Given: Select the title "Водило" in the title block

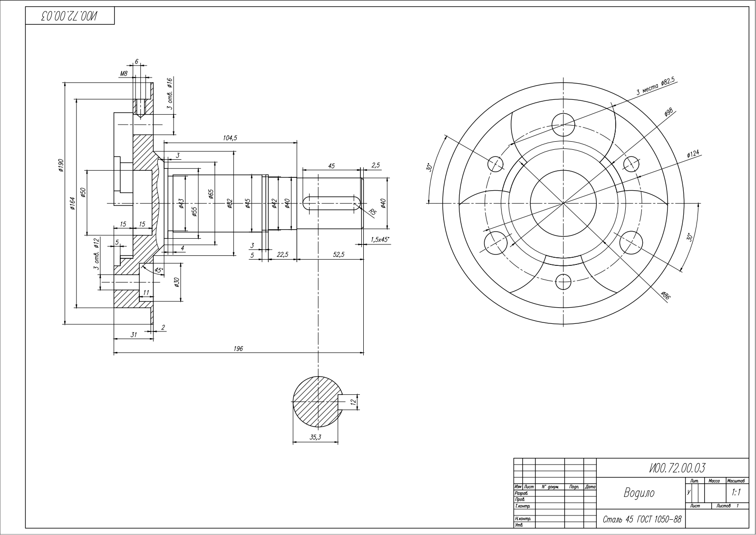Looking at the screenshot, I should click(x=639, y=493).
